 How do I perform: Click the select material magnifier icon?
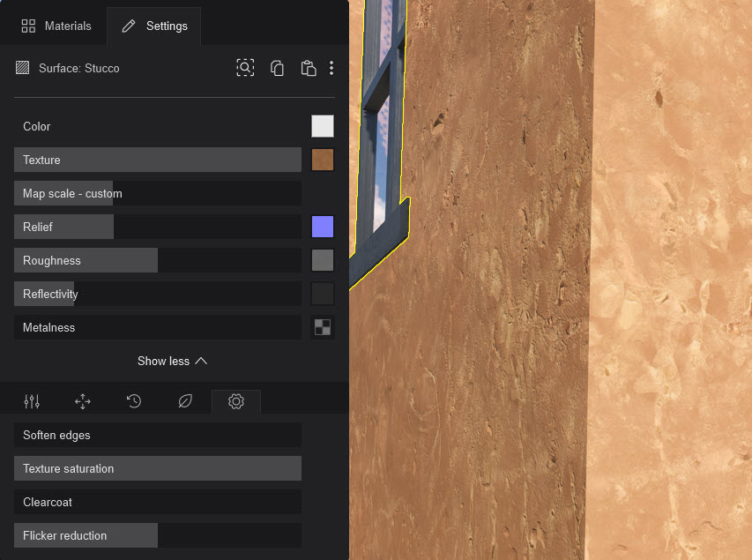245,68
